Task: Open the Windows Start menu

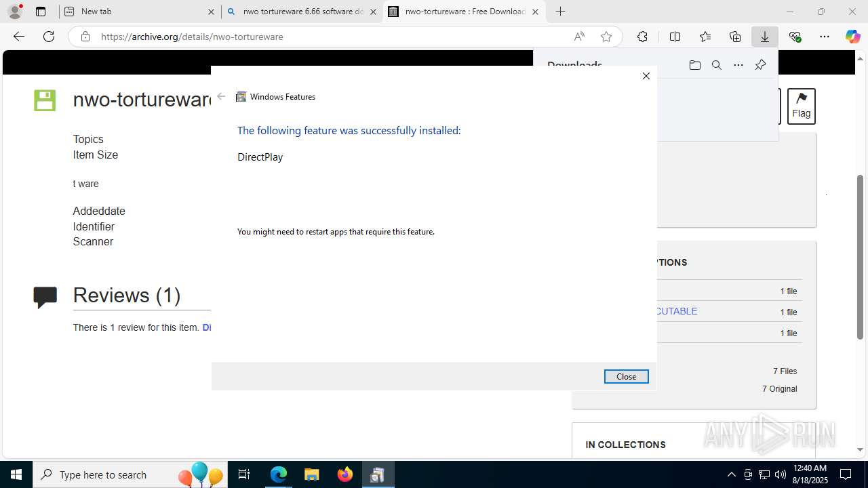Action: pyautogui.click(x=16, y=474)
